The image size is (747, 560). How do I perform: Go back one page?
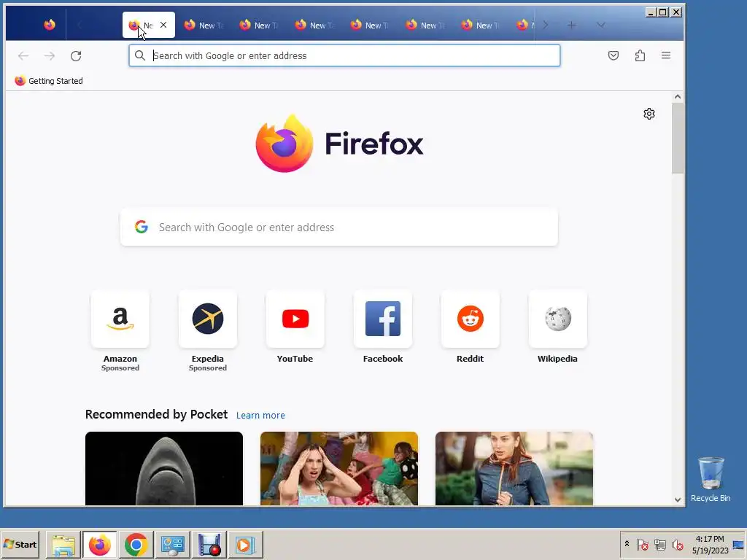23,55
